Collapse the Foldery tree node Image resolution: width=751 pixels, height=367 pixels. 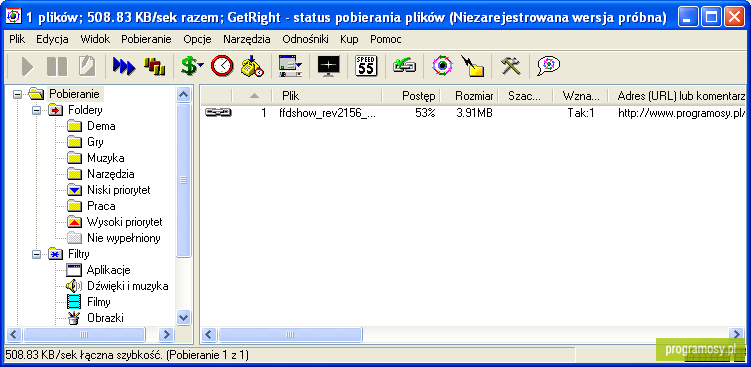click(x=36, y=110)
